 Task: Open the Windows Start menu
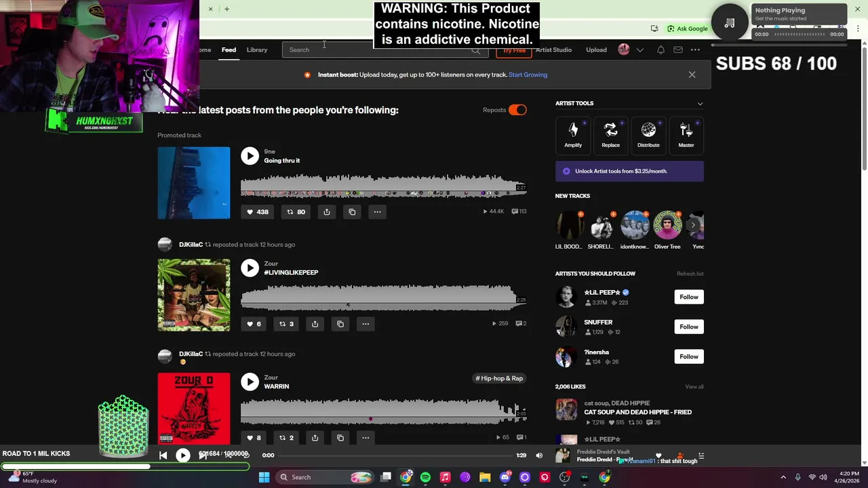pos(264,477)
